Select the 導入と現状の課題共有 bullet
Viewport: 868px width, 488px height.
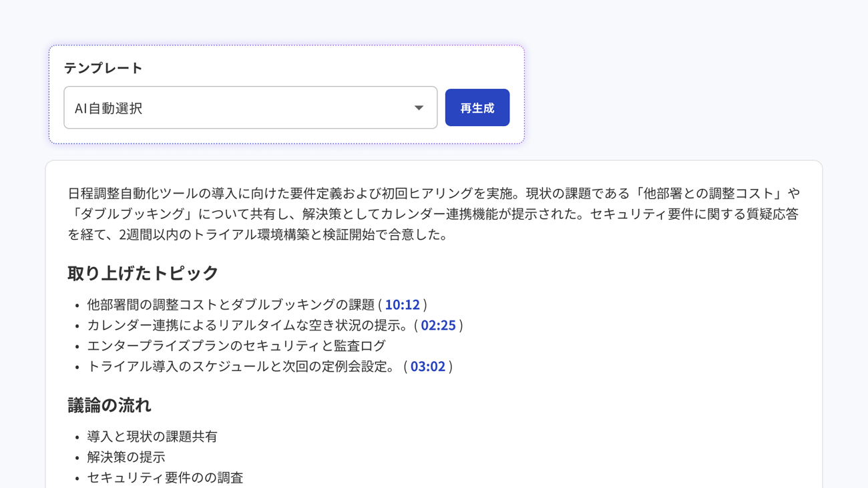click(x=152, y=437)
